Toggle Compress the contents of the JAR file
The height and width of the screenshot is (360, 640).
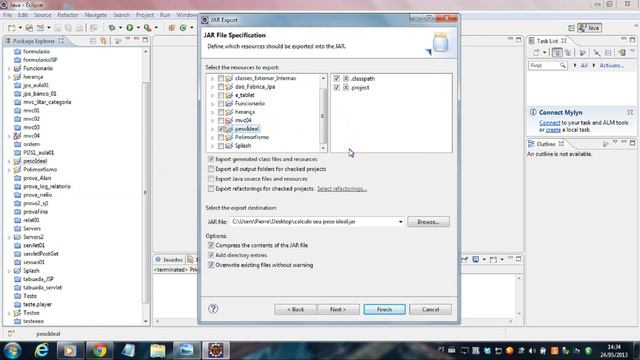tap(211, 245)
